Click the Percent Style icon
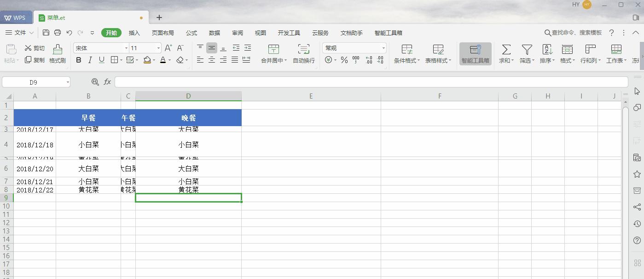The image size is (644, 279). (343, 60)
